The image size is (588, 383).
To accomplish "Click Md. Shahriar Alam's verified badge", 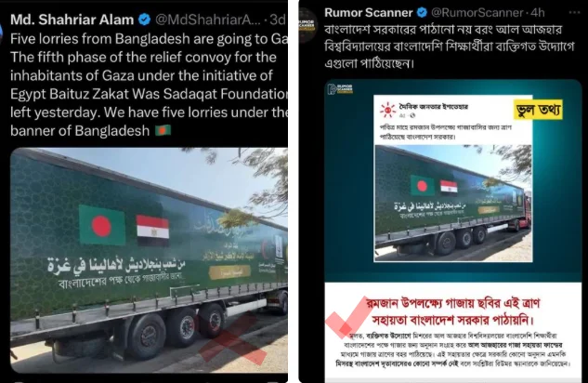I will click(x=144, y=20).
